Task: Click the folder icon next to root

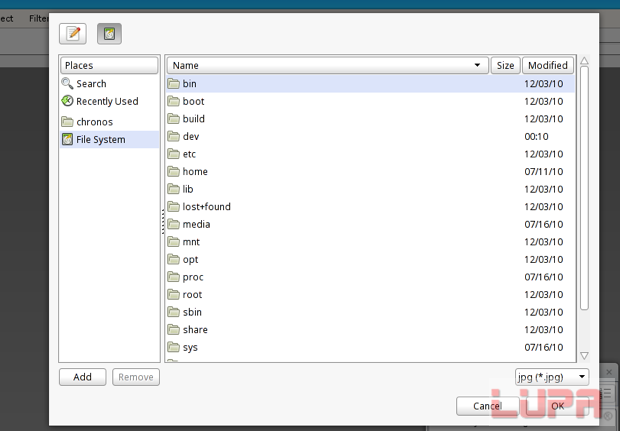Action: [173, 295]
